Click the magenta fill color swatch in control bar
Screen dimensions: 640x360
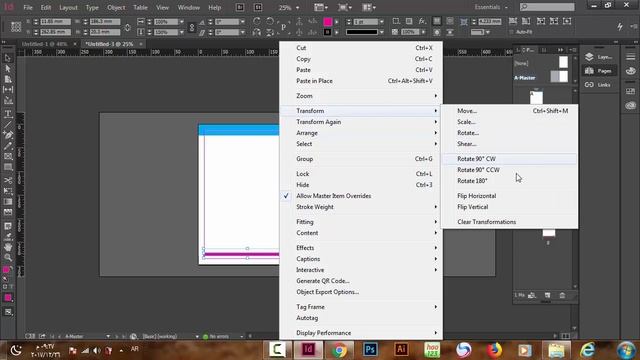pos(327,22)
